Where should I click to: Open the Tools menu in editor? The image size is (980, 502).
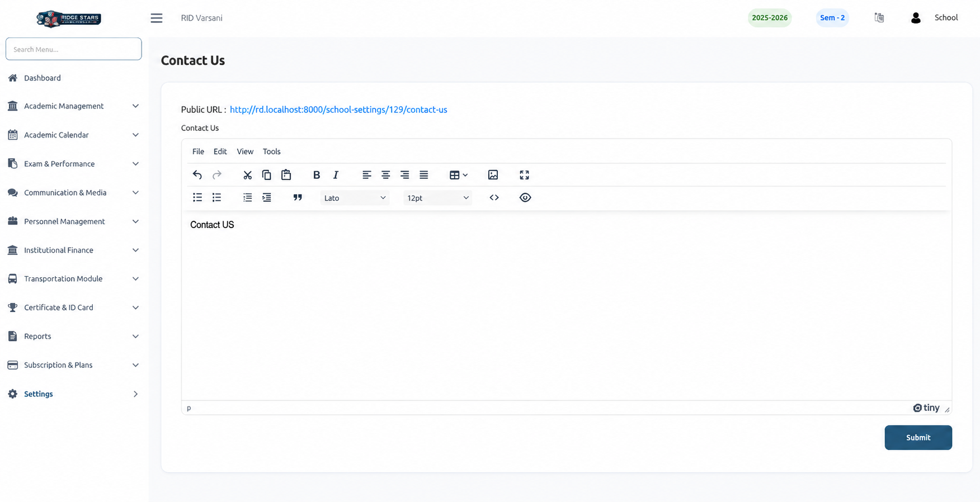(271, 151)
